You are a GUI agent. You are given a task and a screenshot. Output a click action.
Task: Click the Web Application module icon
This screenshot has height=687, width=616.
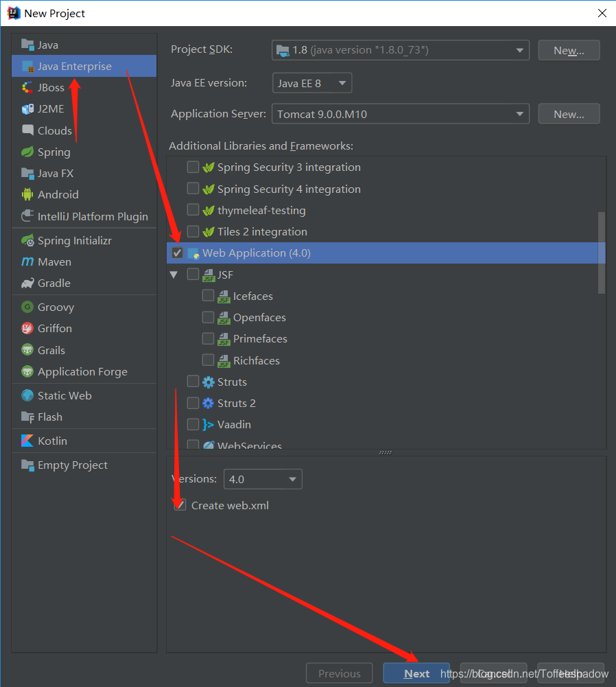193,253
